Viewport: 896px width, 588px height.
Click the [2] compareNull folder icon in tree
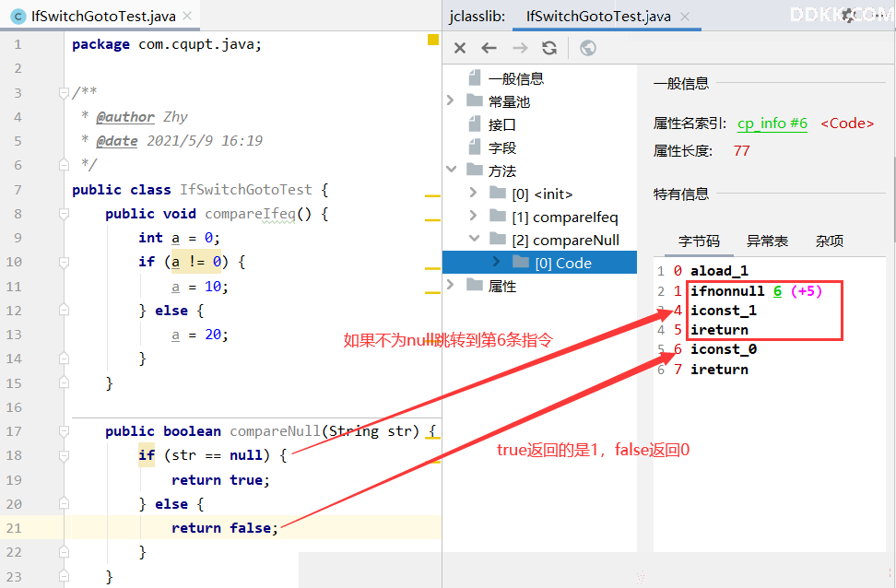click(x=498, y=239)
